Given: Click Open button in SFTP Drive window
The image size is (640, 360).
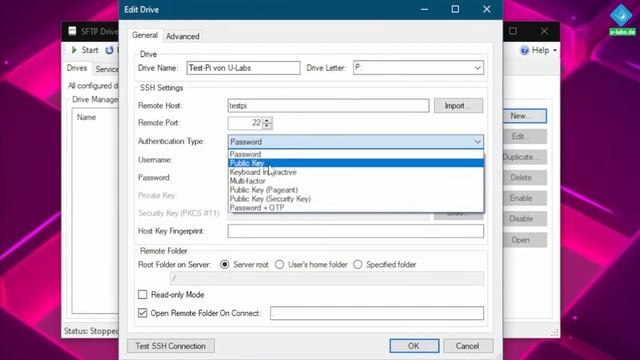Looking at the screenshot, I should click(524, 240).
